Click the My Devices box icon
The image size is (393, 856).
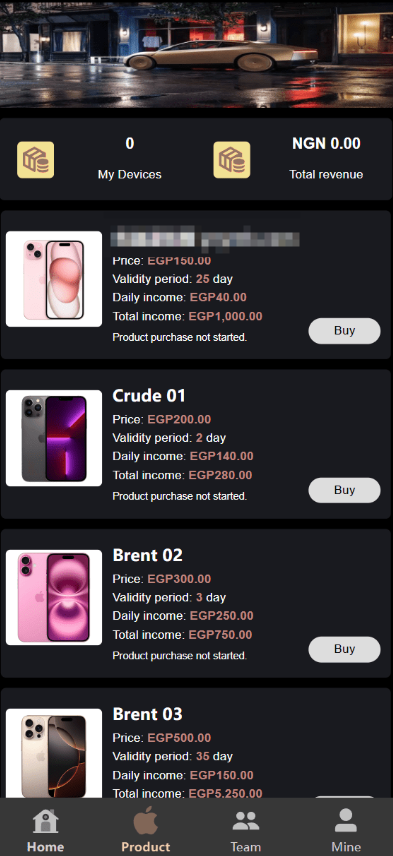[x=35, y=160]
